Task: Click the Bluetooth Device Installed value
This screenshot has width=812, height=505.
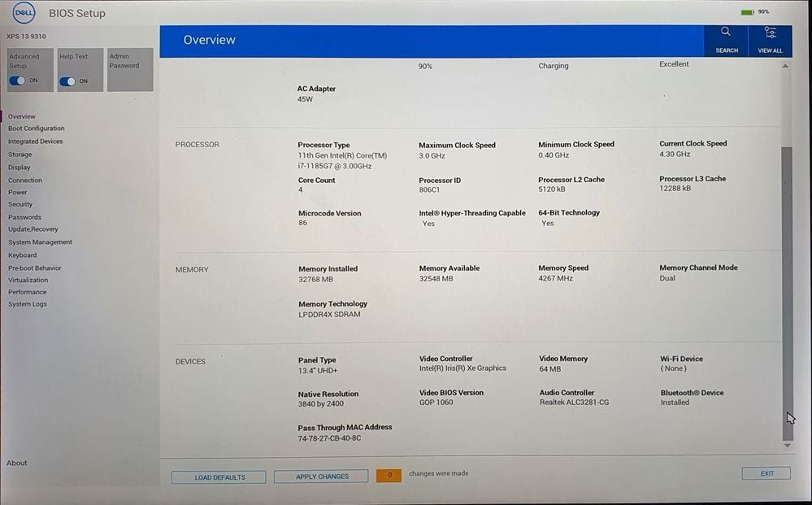Action: 675,403
